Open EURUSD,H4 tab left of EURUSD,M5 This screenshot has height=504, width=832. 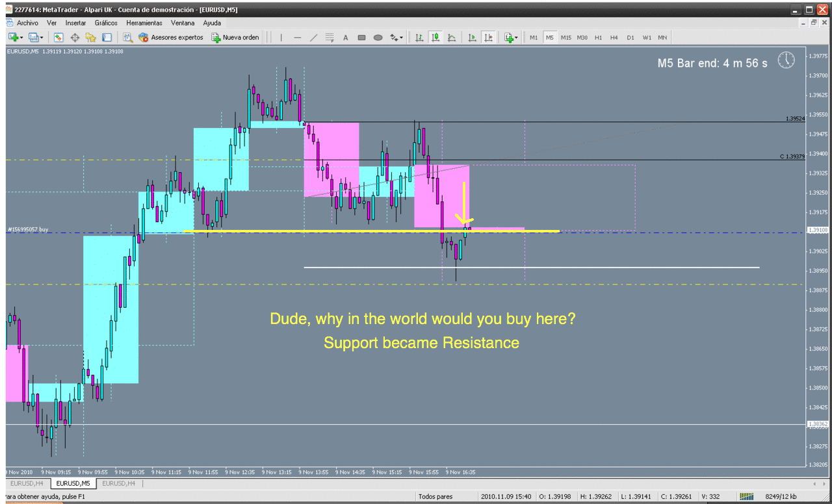click(27, 483)
